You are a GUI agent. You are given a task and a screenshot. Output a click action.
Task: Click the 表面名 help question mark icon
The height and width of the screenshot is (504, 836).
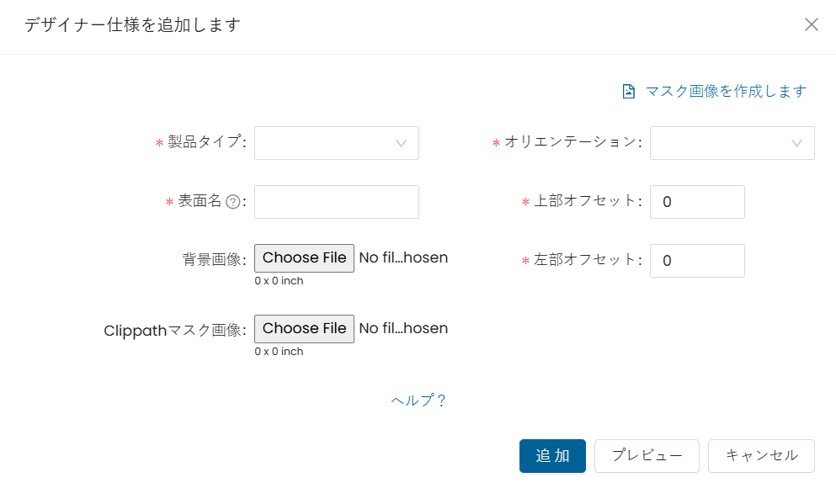coord(233,202)
